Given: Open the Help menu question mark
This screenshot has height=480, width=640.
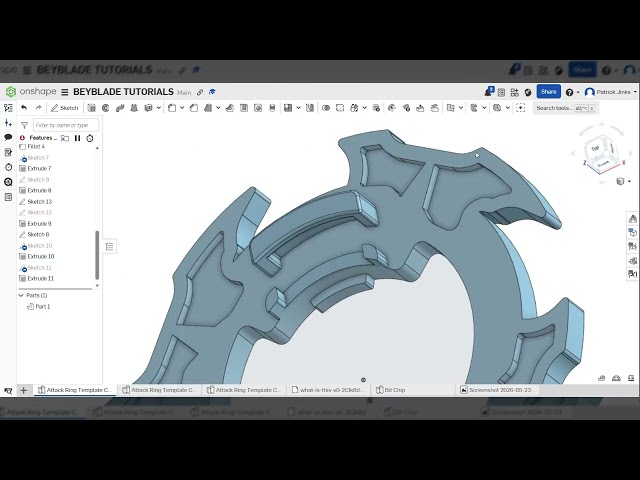Looking at the screenshot, I should click(x=569, y=92).
